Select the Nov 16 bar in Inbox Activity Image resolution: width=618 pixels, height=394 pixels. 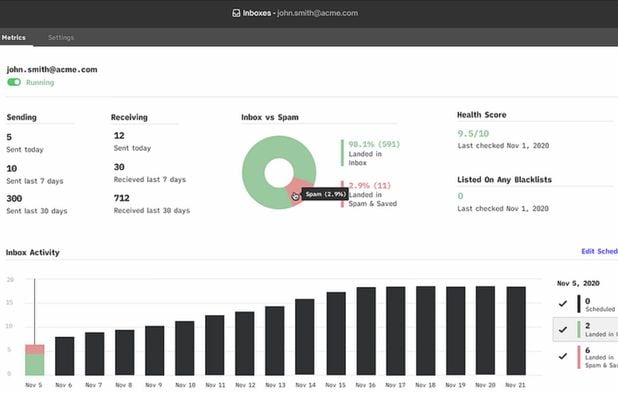[366, 331]
